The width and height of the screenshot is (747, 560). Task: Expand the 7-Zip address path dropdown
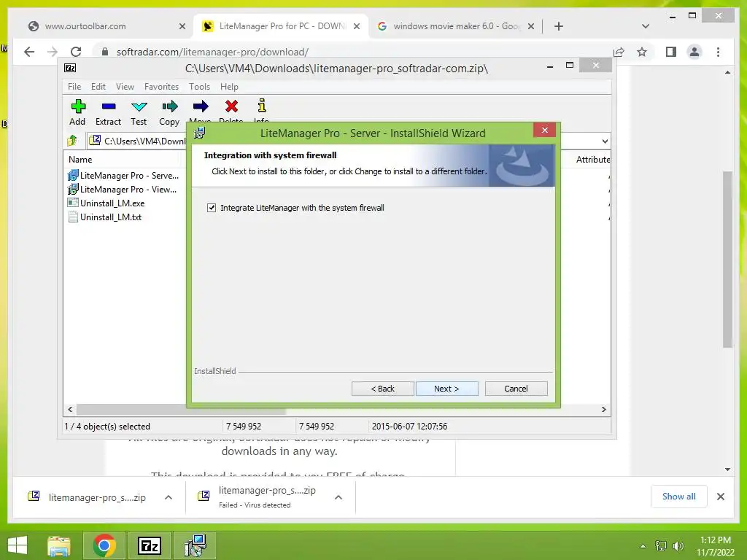pos(605,141)
